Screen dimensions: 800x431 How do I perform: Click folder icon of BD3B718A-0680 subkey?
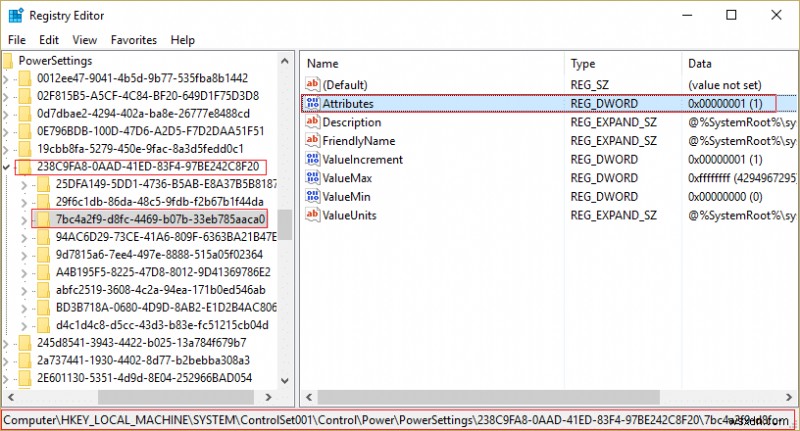tap(43, 308)
